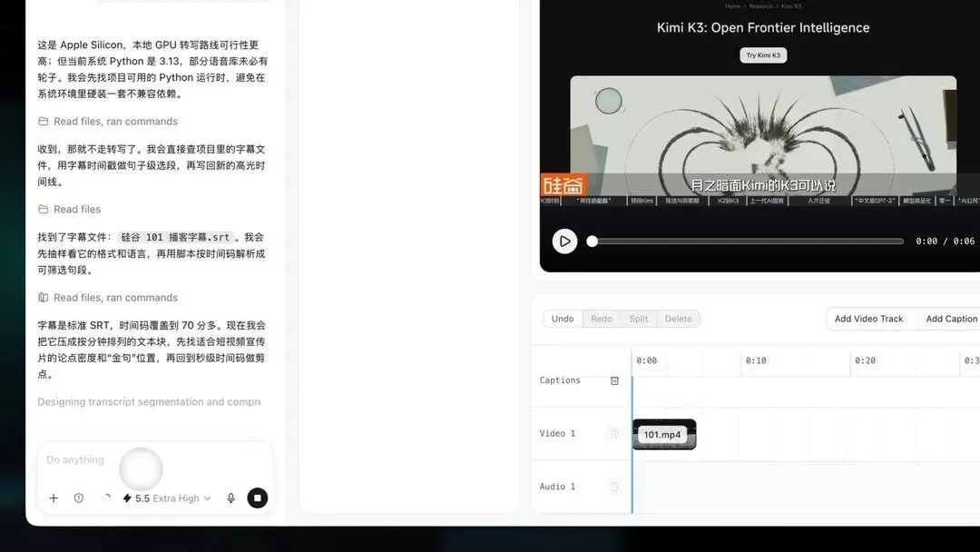Image resolution: width=980 pixels, height=552 pixels.
Task: Delete the Video 1 track via its trash icon
Action: (x=614, y=434)
